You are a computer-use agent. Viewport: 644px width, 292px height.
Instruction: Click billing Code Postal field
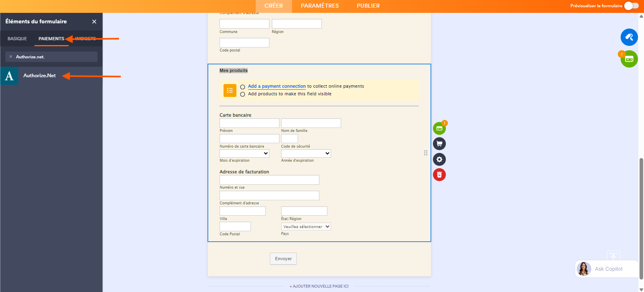tap(235, 226)
